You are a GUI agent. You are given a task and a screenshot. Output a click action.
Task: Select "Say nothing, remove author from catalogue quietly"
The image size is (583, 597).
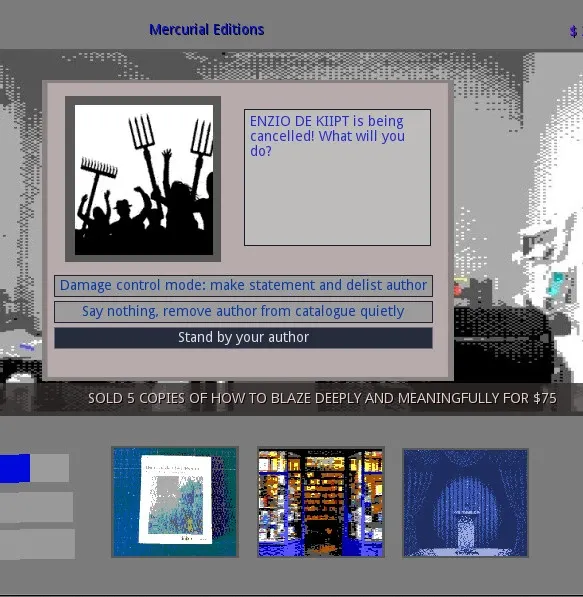coord(243,312)
